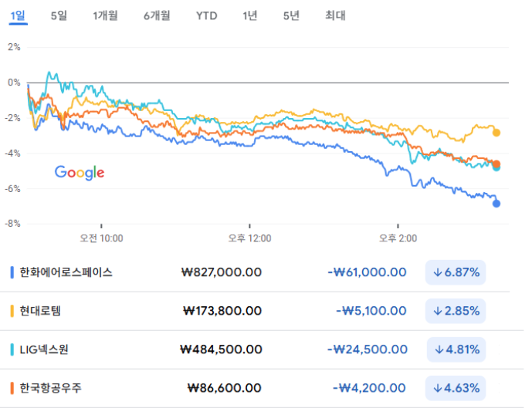
Task: Click the blue endpoint dot on chart
Action: coord(496,204)
